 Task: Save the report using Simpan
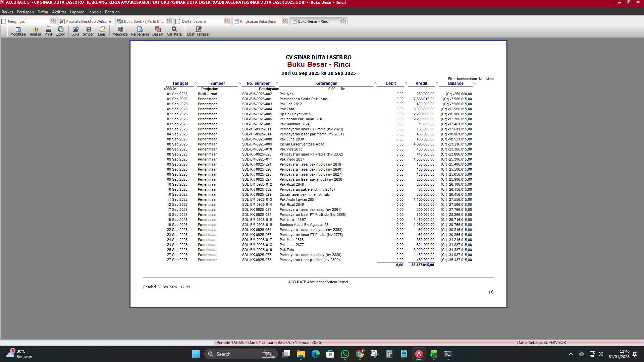click(89, 32)
